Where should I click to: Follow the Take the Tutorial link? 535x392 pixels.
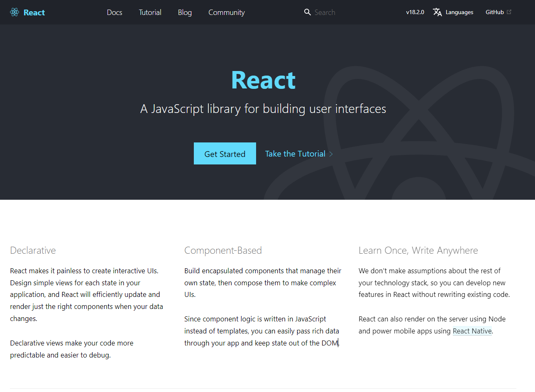(x=295, y=153)
